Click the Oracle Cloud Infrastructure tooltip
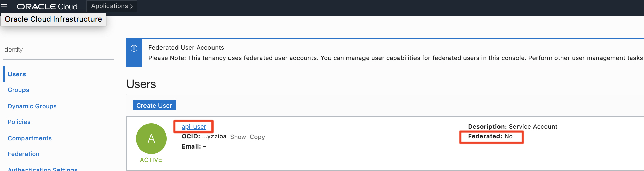This screenshot has width=644, height=171. tap(53, 19)
